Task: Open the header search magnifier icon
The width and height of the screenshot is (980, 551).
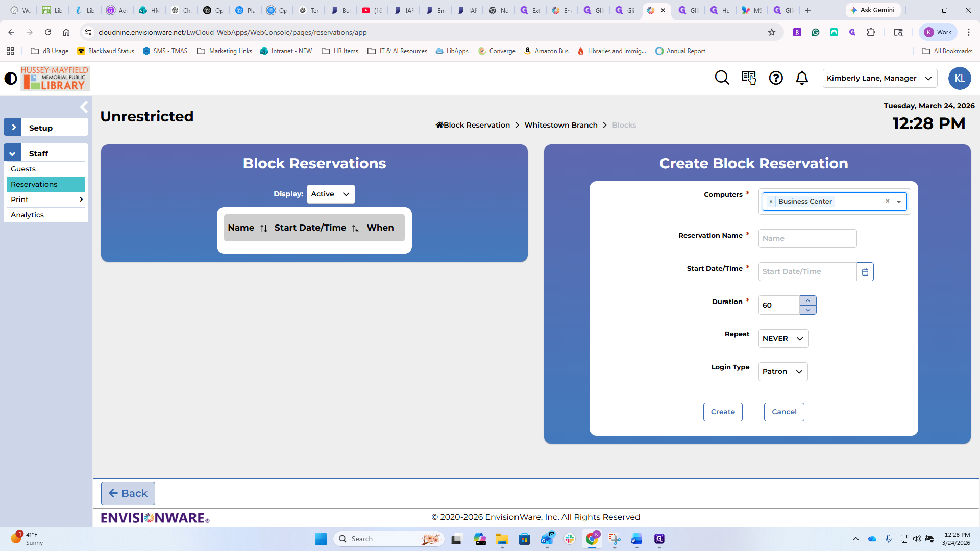Action: 722,78
